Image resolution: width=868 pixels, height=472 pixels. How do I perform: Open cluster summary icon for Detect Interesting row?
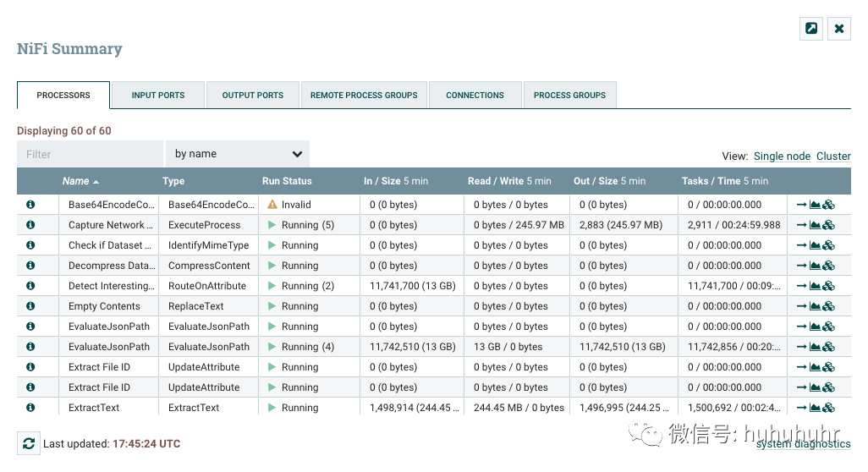click(829, 286)
